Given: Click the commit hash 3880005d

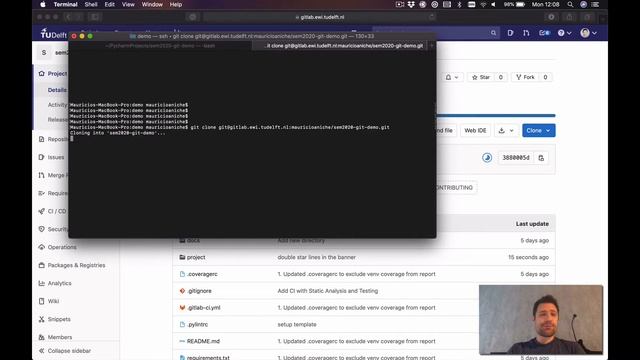Looking at the screenshot, I should point(516,158).
